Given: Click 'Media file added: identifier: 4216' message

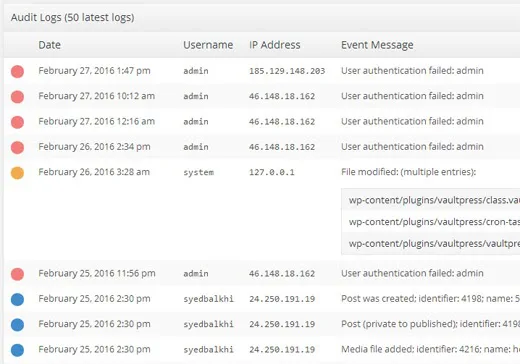Looking at the screenshot, I should pos(430,349).
